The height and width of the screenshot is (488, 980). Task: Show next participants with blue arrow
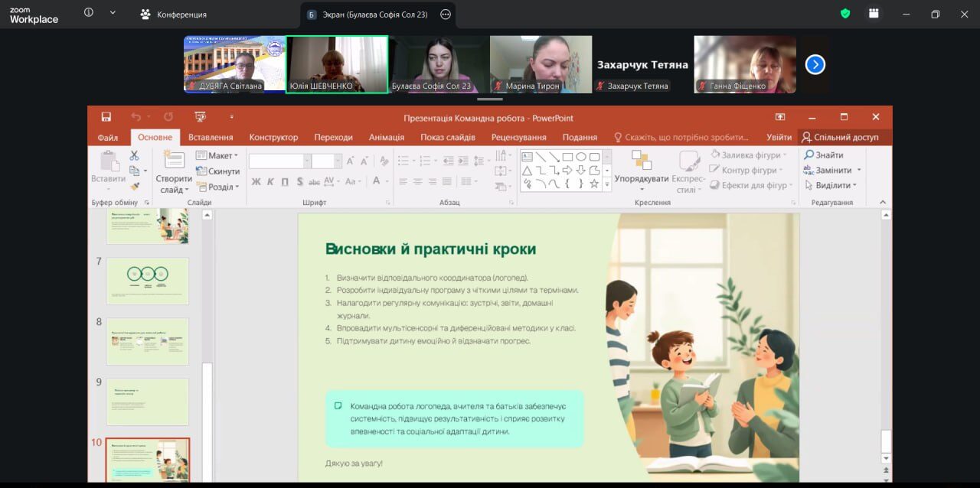(x=815, y=64)
